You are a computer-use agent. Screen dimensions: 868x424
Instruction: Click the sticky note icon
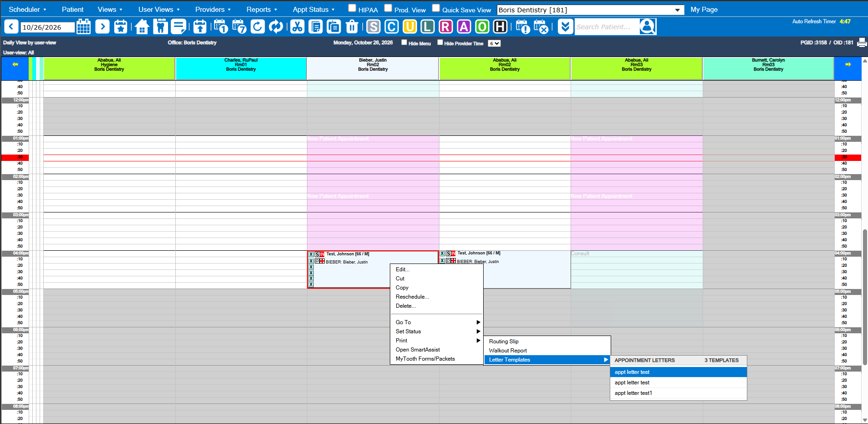179,27
